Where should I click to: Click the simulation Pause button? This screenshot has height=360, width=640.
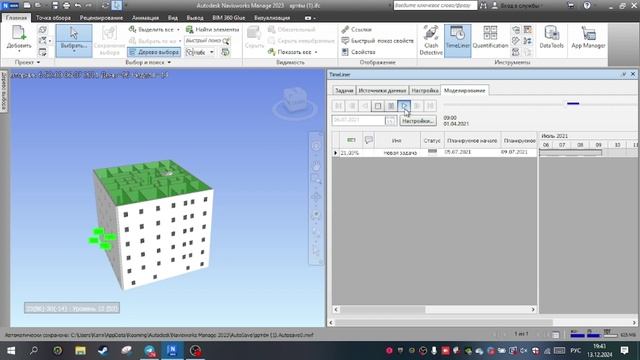point(391,106)
